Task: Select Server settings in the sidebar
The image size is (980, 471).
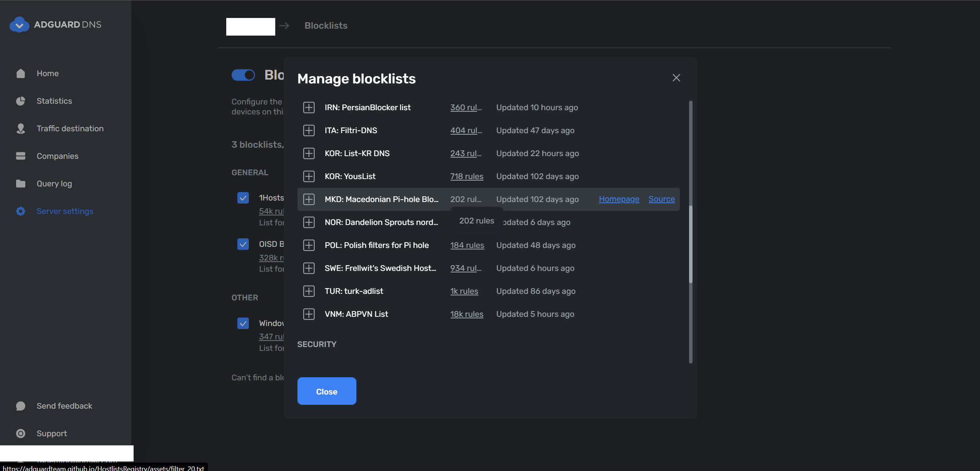Action: (x=65, y=211)
